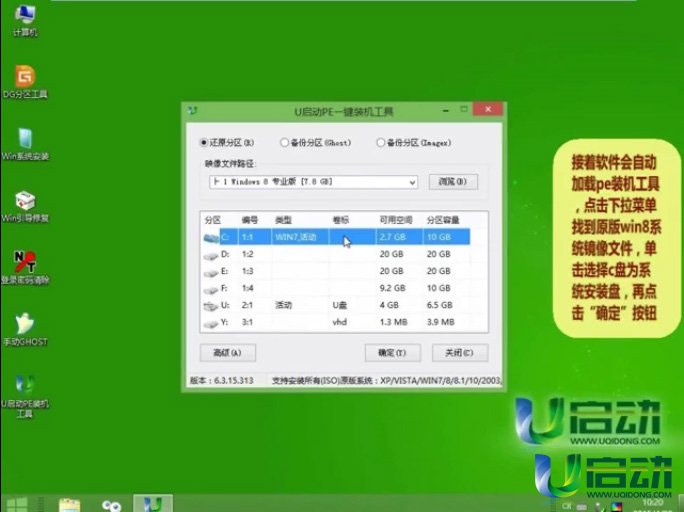Click the 分区 column header

[x=213, y=220]
